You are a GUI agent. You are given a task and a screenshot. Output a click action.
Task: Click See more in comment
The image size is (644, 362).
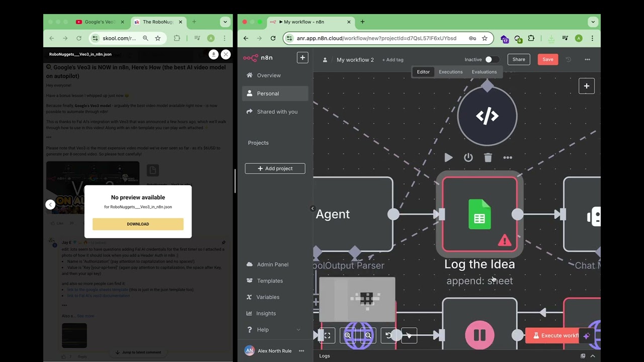tap(86, 316)
